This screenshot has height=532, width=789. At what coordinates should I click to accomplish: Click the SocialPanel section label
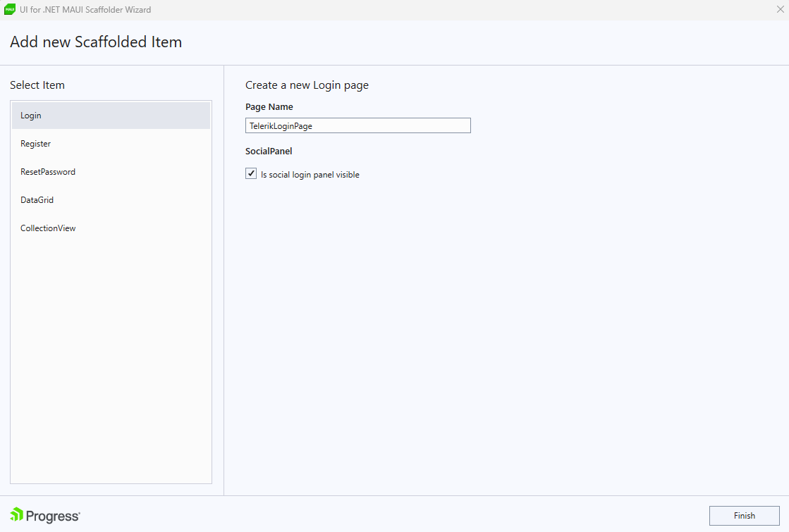pos(269,151)
